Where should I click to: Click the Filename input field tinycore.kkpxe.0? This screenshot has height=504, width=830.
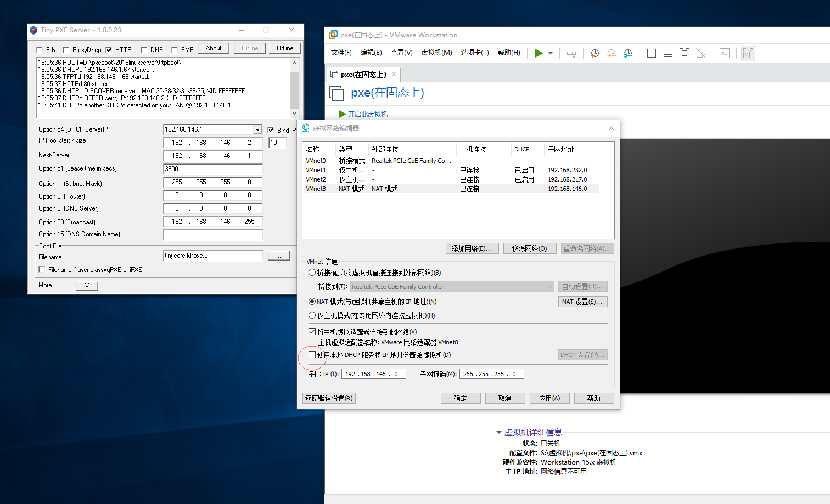[213, 256]
